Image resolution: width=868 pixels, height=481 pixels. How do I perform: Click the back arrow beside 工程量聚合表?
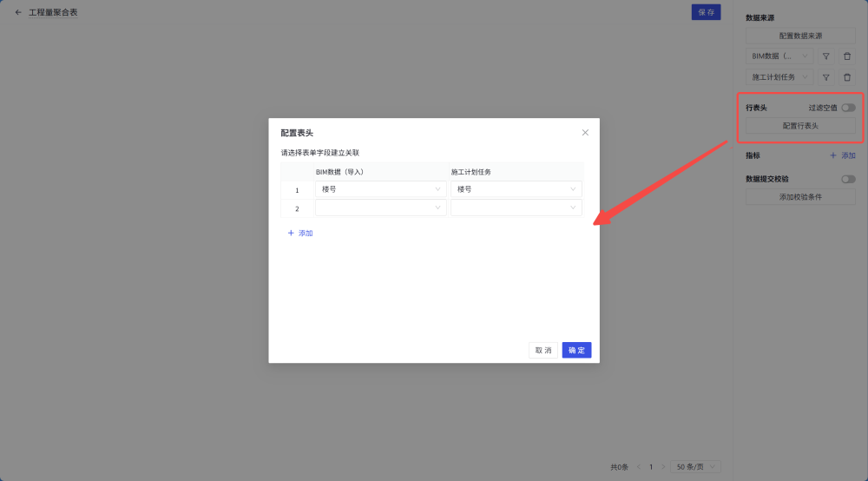pyautogui.click(x=18, y=12)
